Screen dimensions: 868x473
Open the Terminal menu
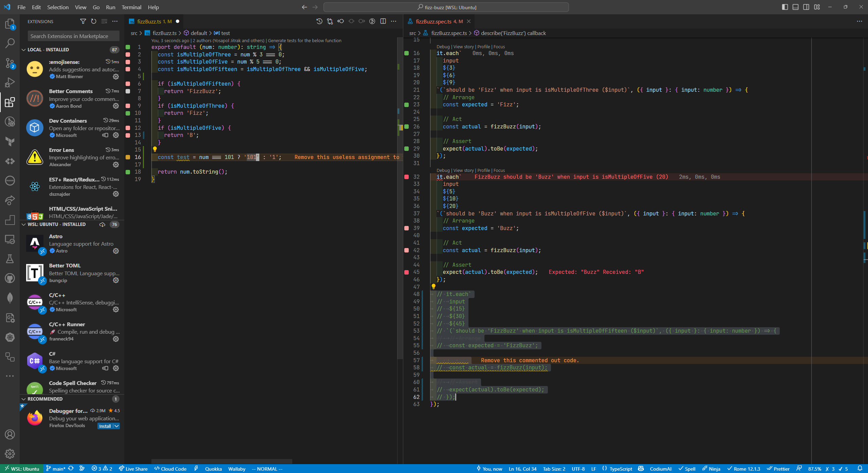pos(131,7)
